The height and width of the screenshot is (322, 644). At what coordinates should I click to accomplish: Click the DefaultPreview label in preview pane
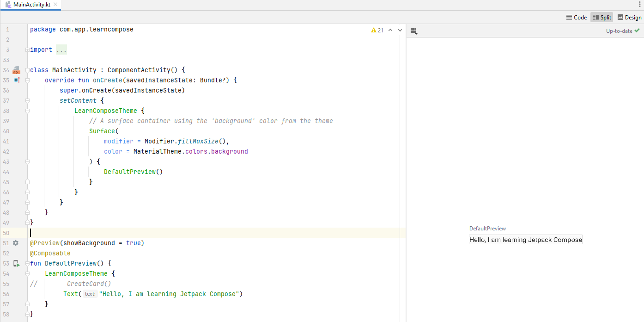(487, 229)
